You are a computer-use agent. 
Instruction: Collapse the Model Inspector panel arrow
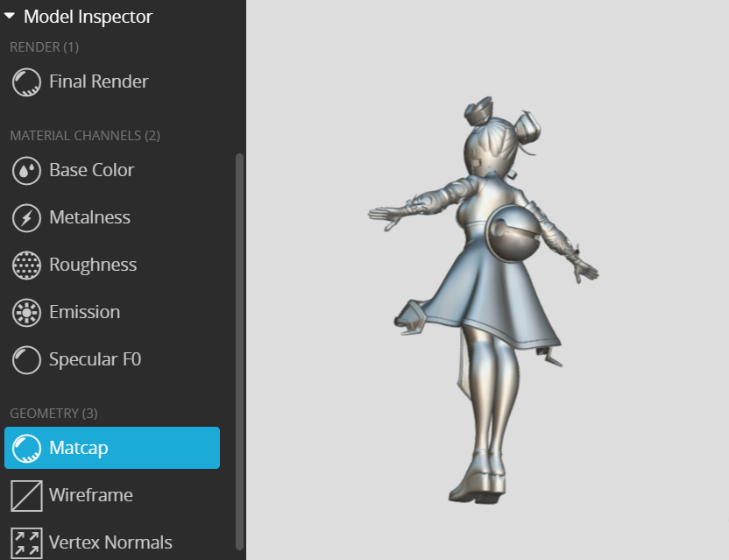pos(10,16)
